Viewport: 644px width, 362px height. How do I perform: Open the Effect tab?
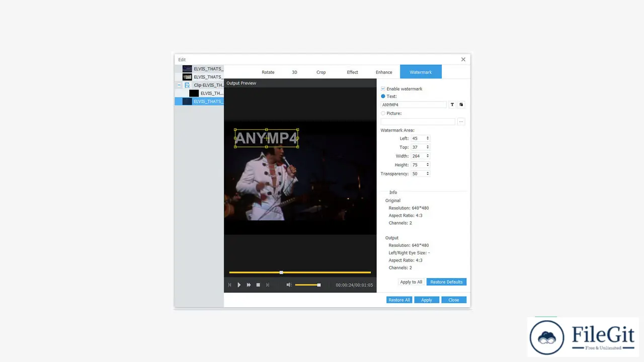tap(352, 72)
